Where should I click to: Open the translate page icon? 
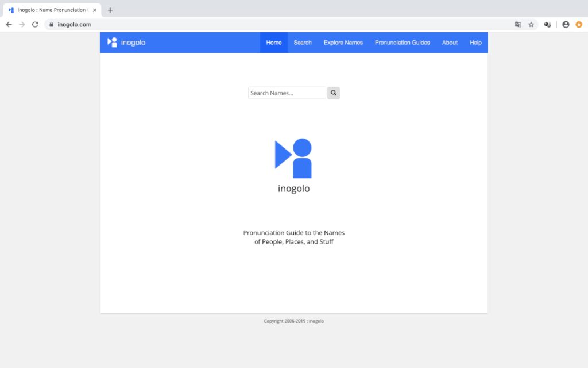518,25
